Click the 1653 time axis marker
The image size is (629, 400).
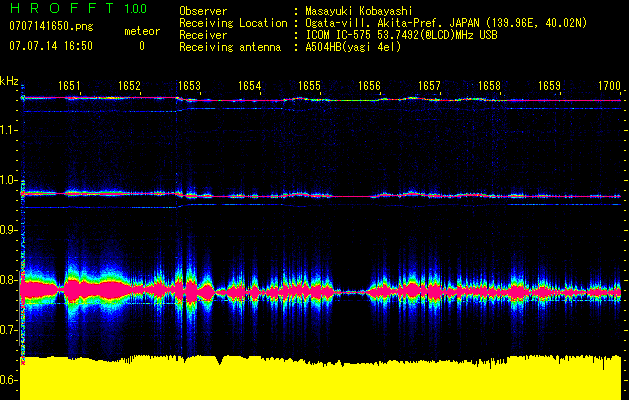189,85
